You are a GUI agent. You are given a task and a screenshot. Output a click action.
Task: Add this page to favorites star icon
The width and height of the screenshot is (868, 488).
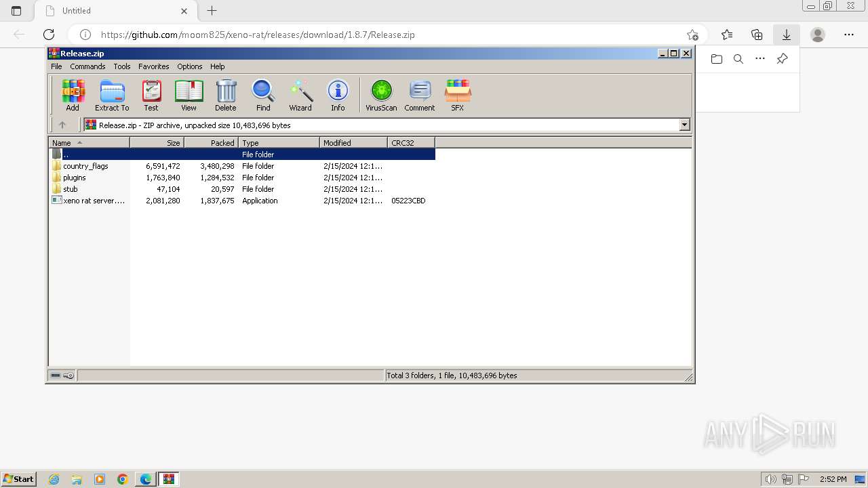click(692, 35)
